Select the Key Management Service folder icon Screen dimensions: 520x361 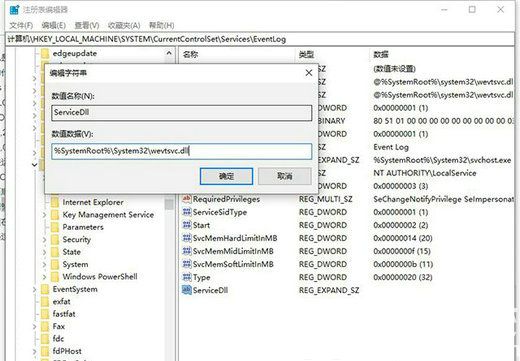[55, 215]
